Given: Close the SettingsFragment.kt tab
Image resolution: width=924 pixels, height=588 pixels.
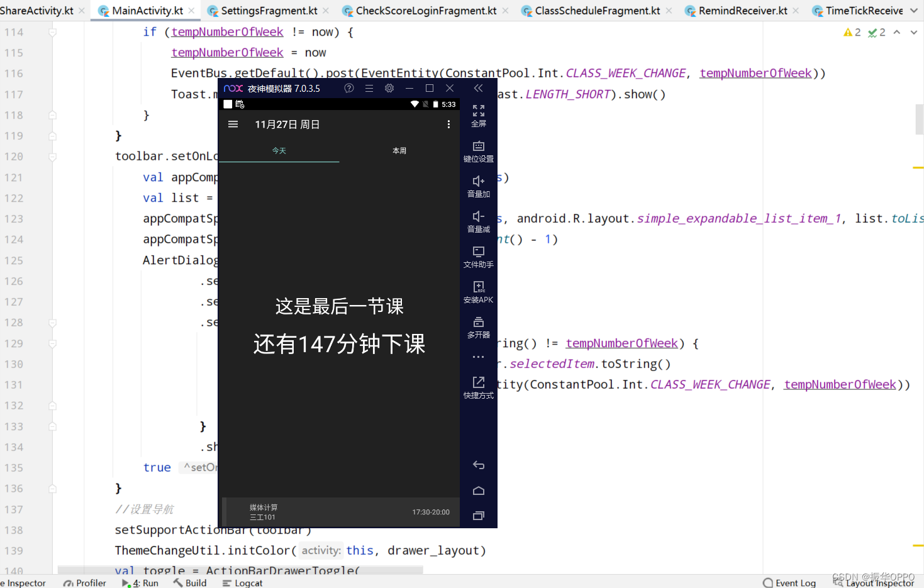Looking at the screenshot, I should [x=326, y=11].
